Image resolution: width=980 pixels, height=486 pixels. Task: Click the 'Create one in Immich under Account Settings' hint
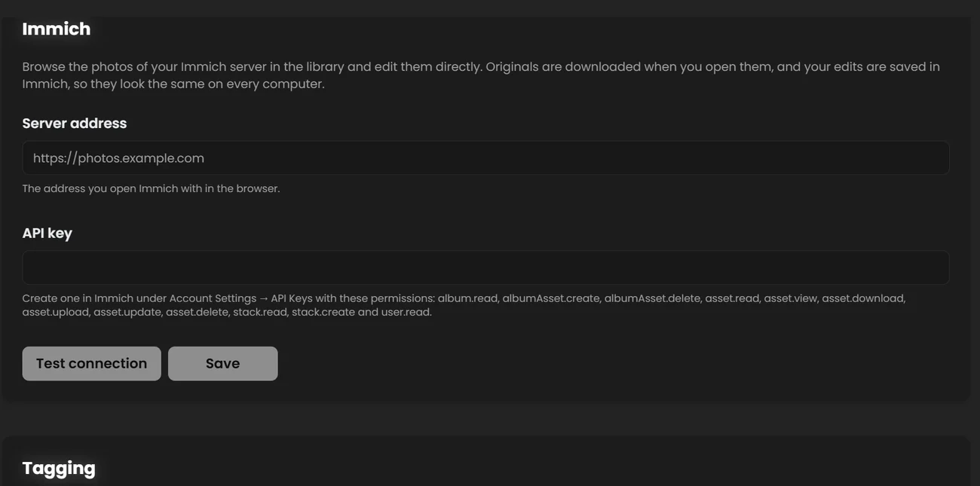tap(464, 305)
